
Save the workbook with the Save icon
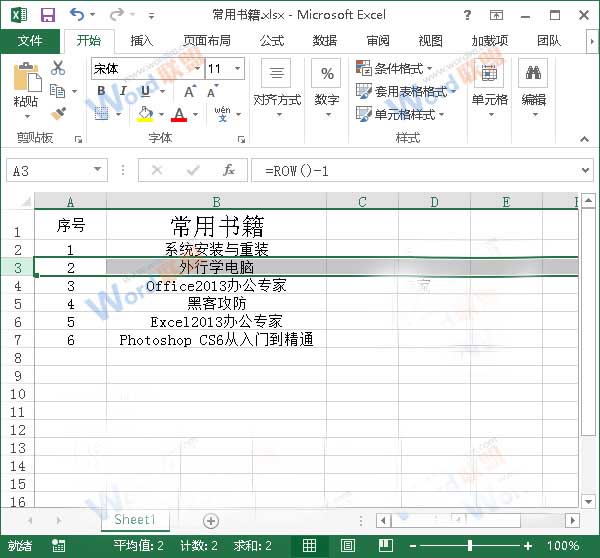point(46,15)
